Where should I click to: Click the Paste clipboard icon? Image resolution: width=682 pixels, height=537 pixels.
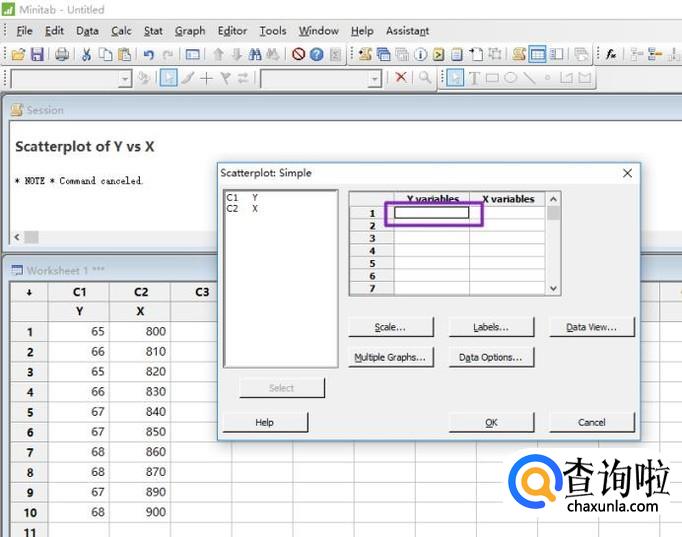tap(124, 54)
